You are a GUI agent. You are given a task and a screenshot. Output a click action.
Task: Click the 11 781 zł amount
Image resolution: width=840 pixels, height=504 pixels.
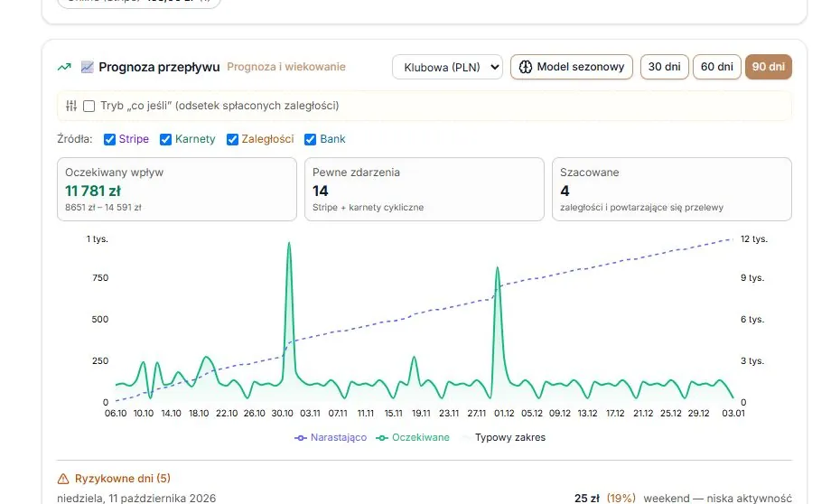coord(93,191)
